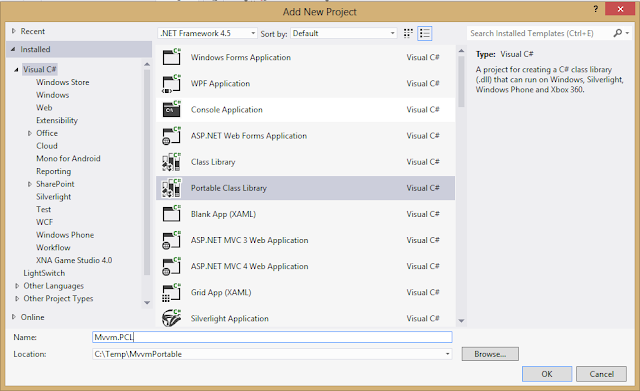Viewport: 640px width, 391px height.
Task: Select the Test category
Action: tap(43, 209)
